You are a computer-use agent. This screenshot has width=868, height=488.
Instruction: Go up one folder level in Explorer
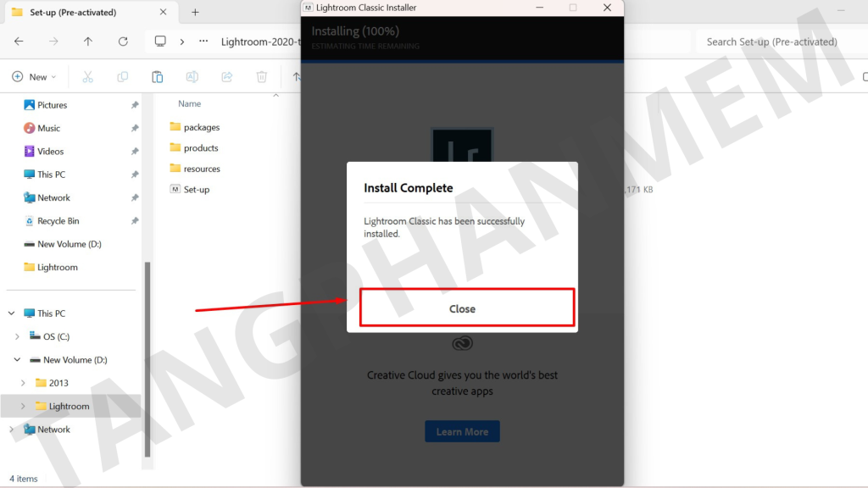88,42
